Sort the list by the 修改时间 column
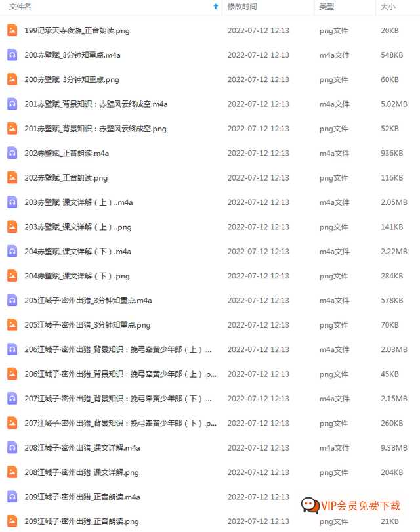The height and width of the screenshot is (532, 420). pos(242,7)
